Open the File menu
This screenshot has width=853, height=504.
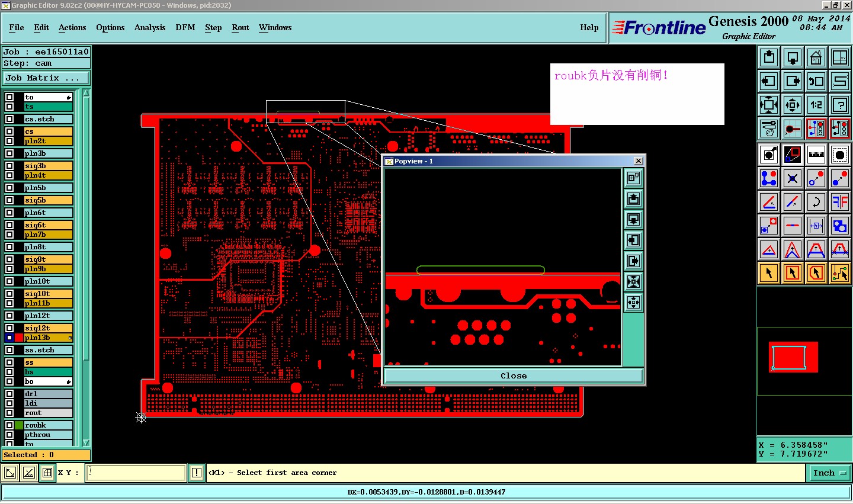pyautogui.click(x=17, y=27)
